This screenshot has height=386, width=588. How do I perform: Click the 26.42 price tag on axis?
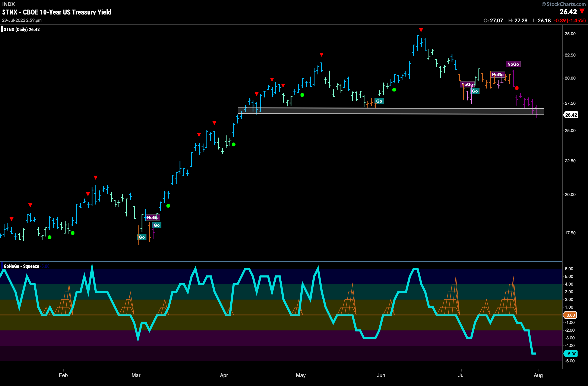[571, 115]
